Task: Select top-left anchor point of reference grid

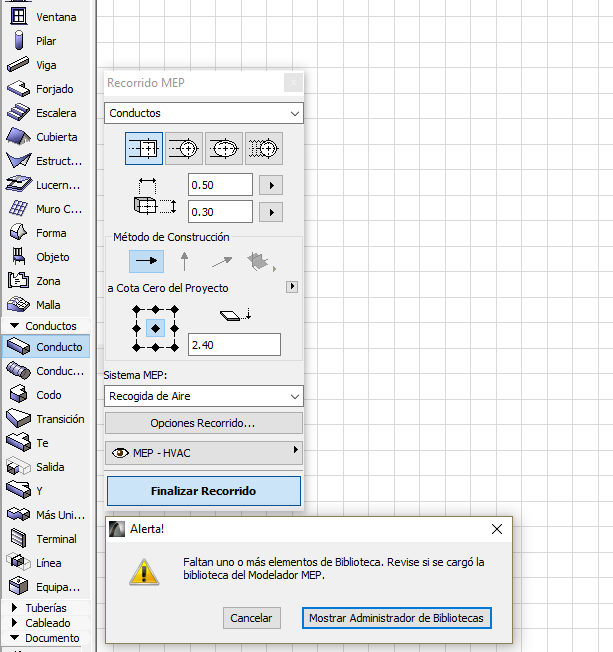Action: point(136,309)
